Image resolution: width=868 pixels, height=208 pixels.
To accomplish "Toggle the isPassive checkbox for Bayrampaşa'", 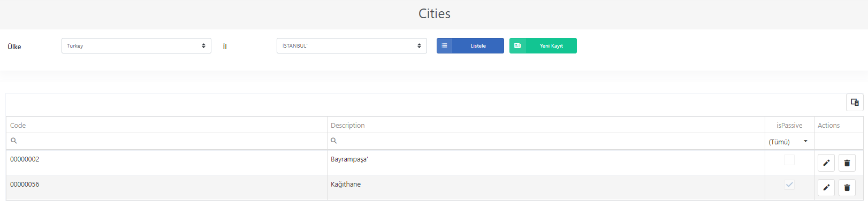I will 789,159.
